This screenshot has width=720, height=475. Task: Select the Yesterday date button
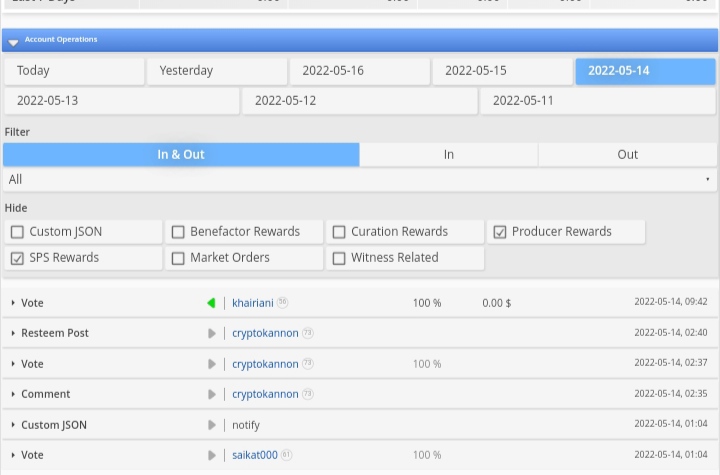(x=217, y=71)
